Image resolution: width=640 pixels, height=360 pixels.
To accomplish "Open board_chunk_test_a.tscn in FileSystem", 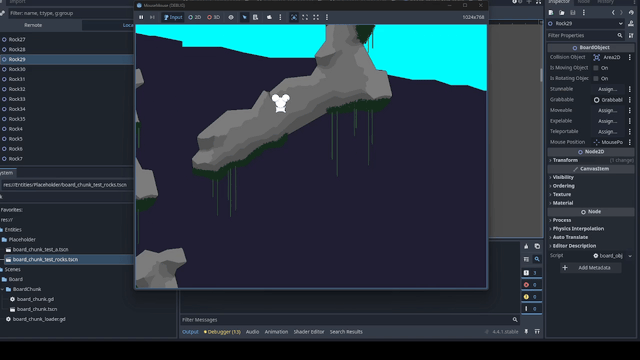I will tap(40, 249).
